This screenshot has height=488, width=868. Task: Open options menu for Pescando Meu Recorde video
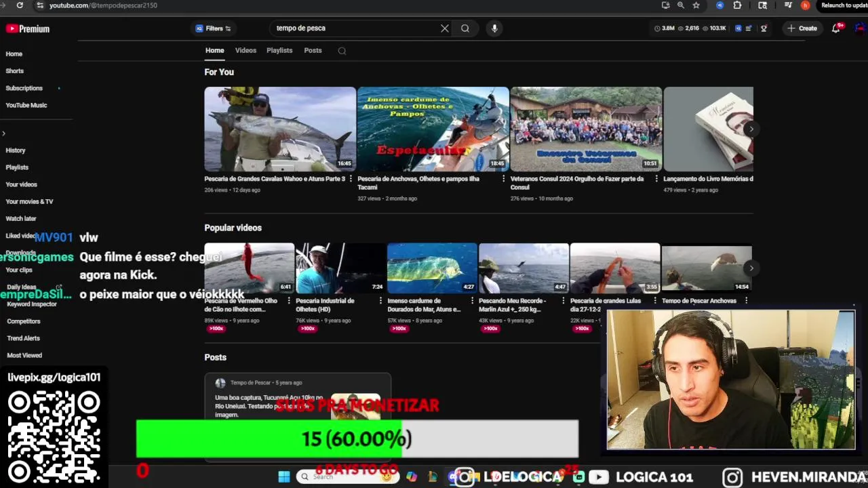(564, 301)
